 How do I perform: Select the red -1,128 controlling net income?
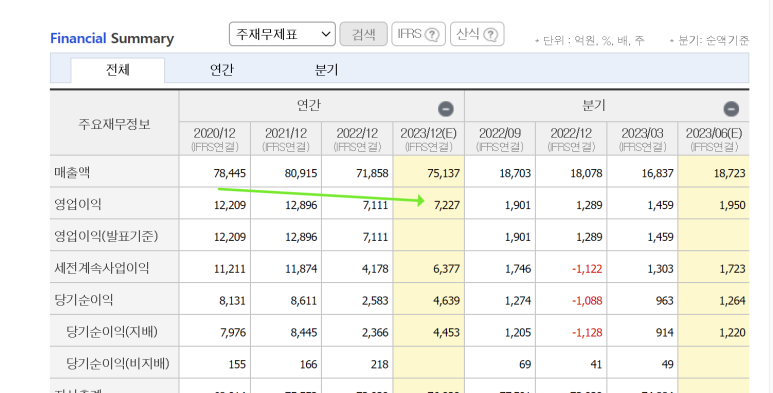tap(587, 332)
